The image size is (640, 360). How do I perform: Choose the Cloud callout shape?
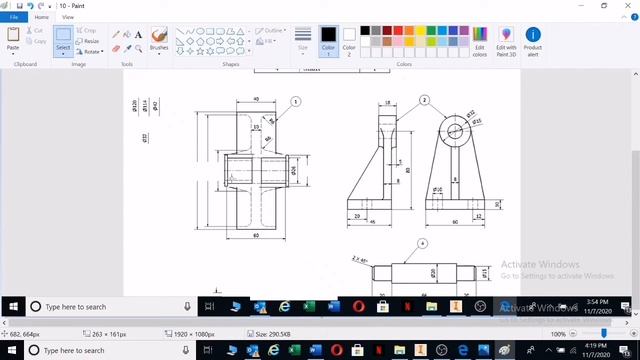click(x=240, y=51)
